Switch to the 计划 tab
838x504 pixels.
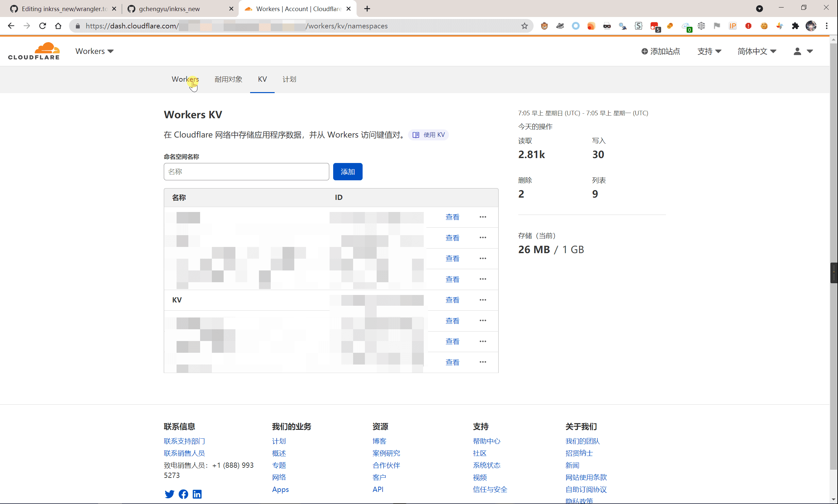click(x=289, y=79)
